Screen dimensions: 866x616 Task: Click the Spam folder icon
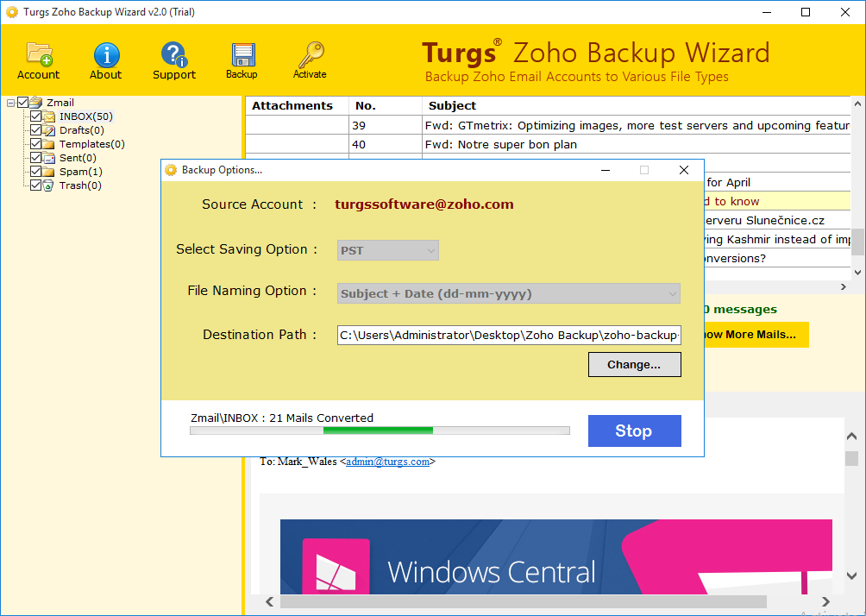click(49, 172)
